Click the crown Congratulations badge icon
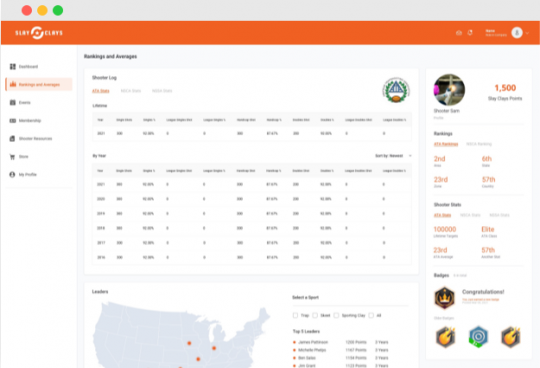 click(x=445, y=297)
